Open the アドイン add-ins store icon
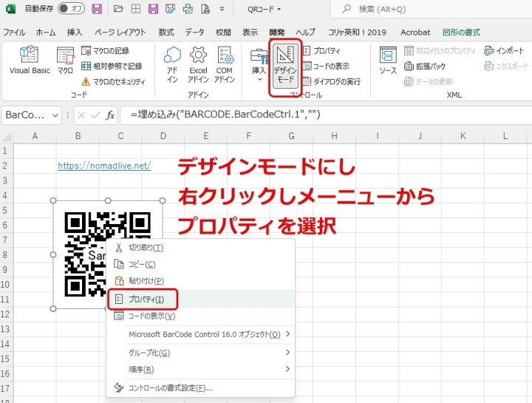Image resolution: width=532 pixels, height=403 pixels. (172, 64)
